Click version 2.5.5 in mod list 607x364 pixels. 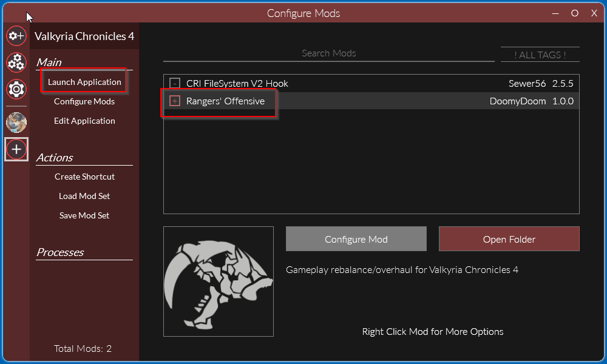563,83
